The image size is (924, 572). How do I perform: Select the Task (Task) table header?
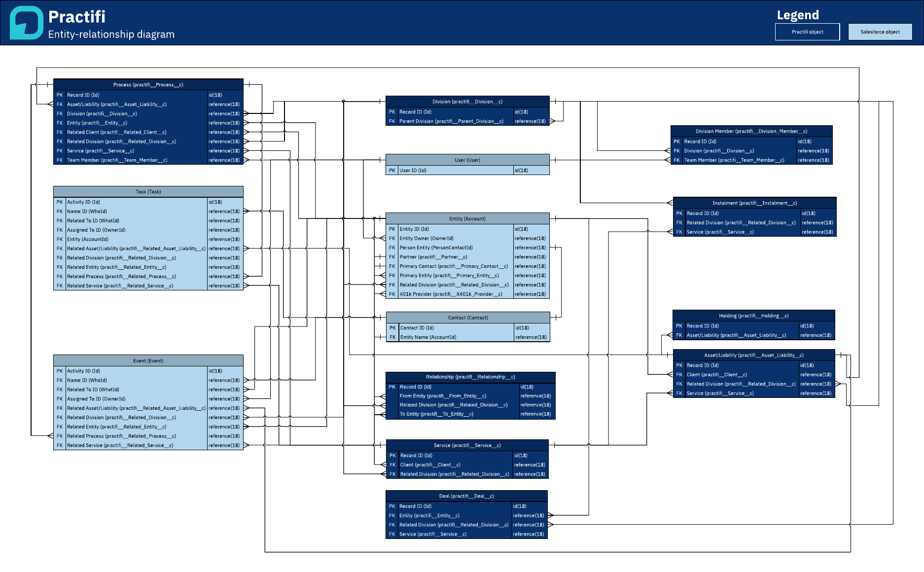(148, 192)
